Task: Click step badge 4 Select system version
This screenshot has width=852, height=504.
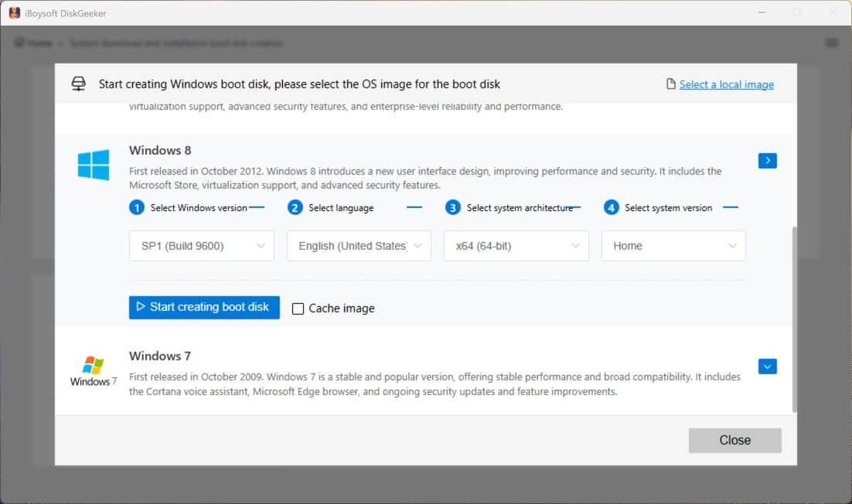Action: [610, 207]
